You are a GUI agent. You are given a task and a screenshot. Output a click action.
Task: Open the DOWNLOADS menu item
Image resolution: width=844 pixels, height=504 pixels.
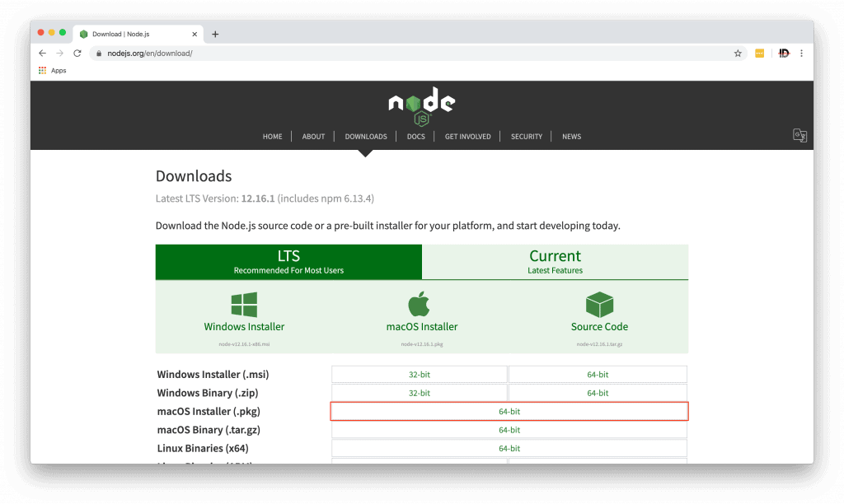click(366, 137)
